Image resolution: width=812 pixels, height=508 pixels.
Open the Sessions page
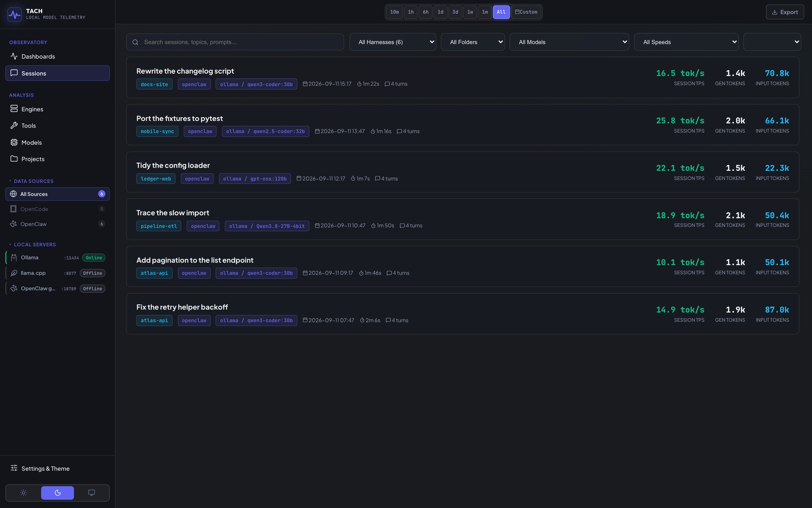point(58,73)
